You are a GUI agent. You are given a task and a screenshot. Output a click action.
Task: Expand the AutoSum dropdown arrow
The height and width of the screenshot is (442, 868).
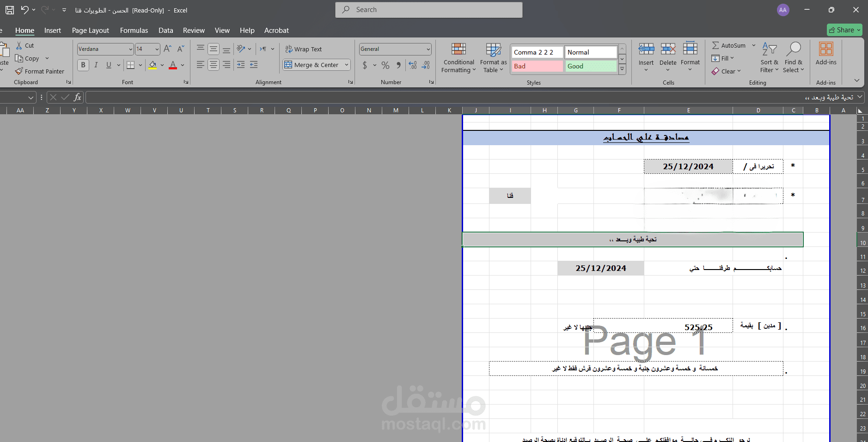pyautogui.click(x=753, y=45)
